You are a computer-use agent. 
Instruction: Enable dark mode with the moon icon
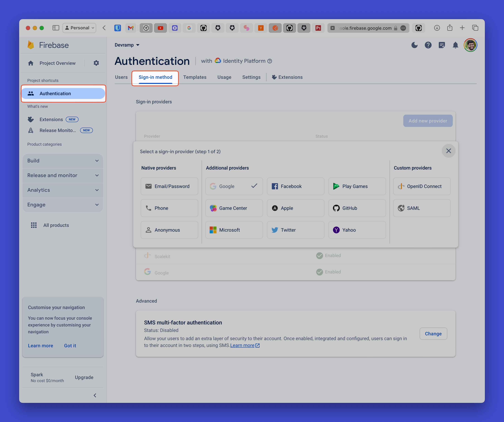click(415, 45)
